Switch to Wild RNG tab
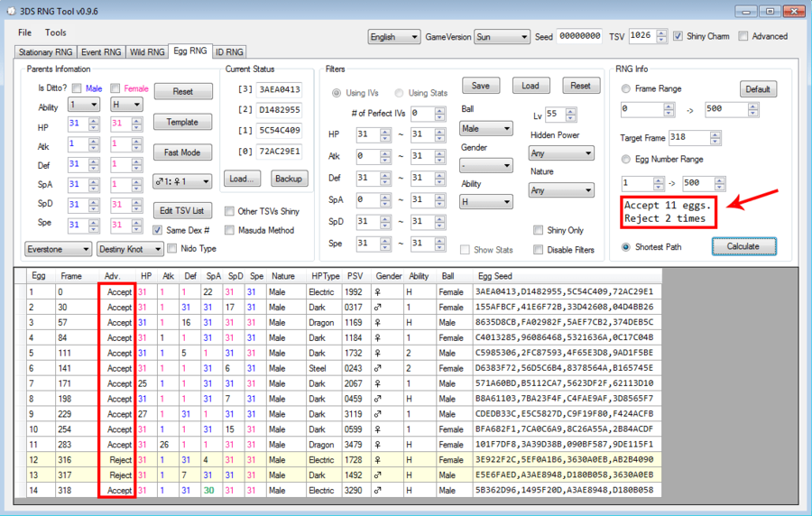The image size is (812, 516). click(147, 51)
